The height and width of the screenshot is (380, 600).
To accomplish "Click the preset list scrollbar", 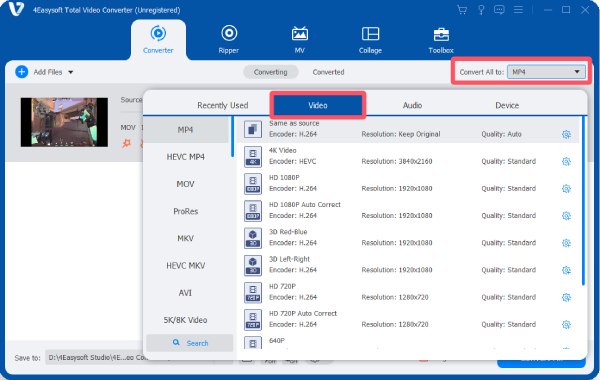I will point(583,201).
